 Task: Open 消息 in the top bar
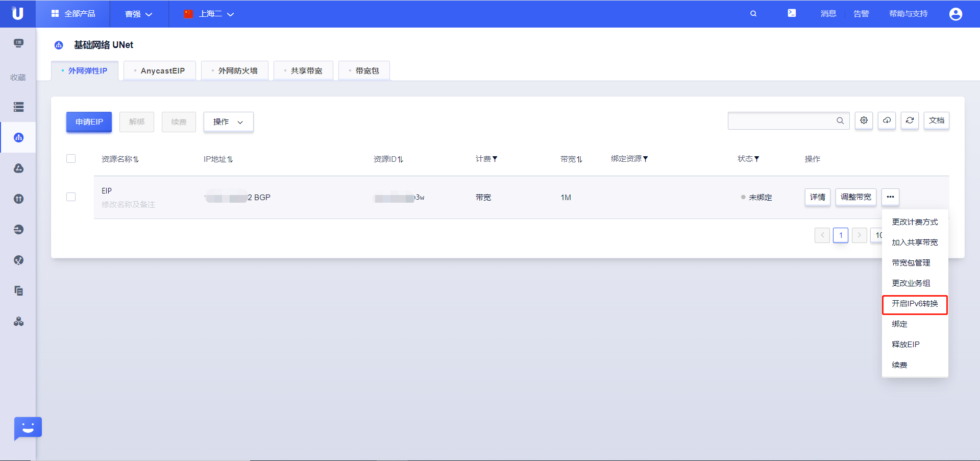(x=828, y=14)
